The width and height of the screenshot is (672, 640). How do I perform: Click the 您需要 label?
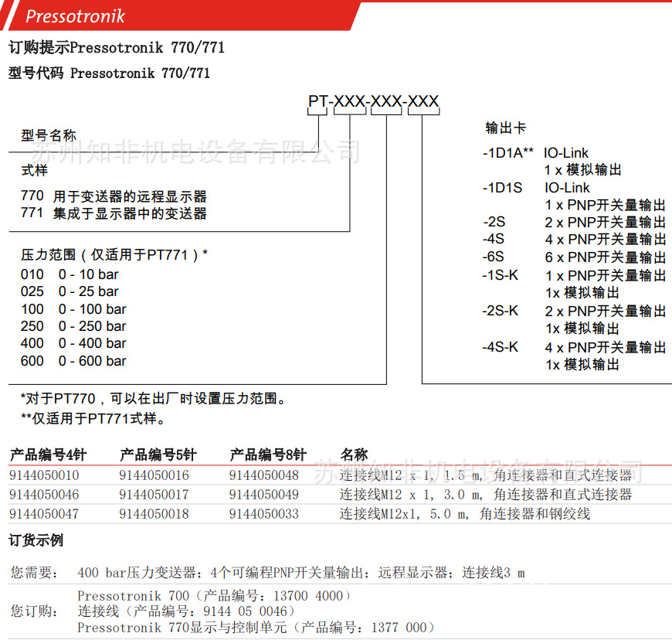(34, 573)
